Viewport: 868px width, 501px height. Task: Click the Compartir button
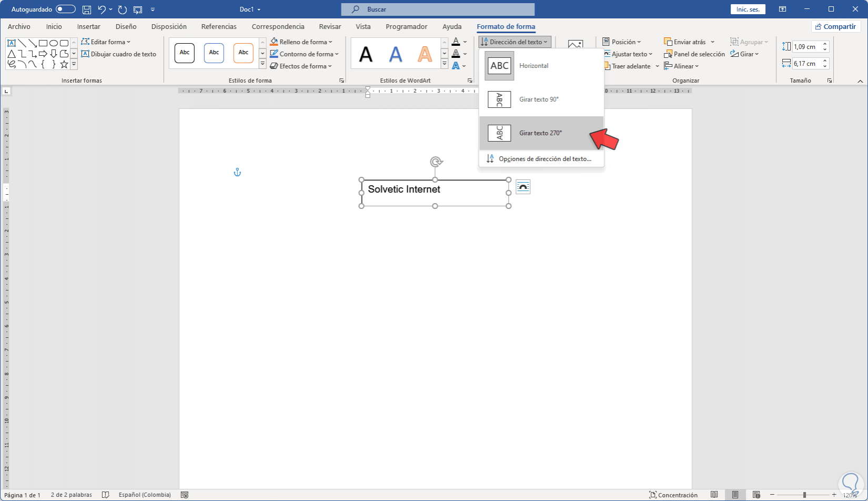835,26
